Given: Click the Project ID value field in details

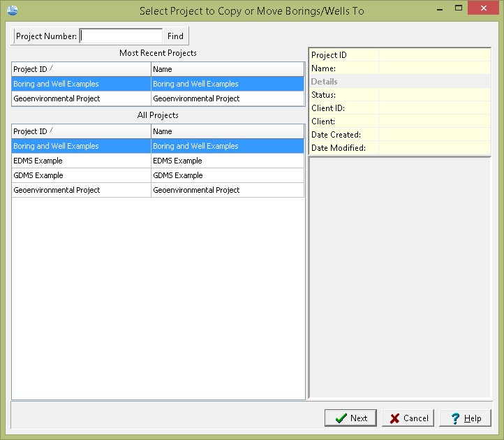Looking at the screenshot, I should click(433, 55).
